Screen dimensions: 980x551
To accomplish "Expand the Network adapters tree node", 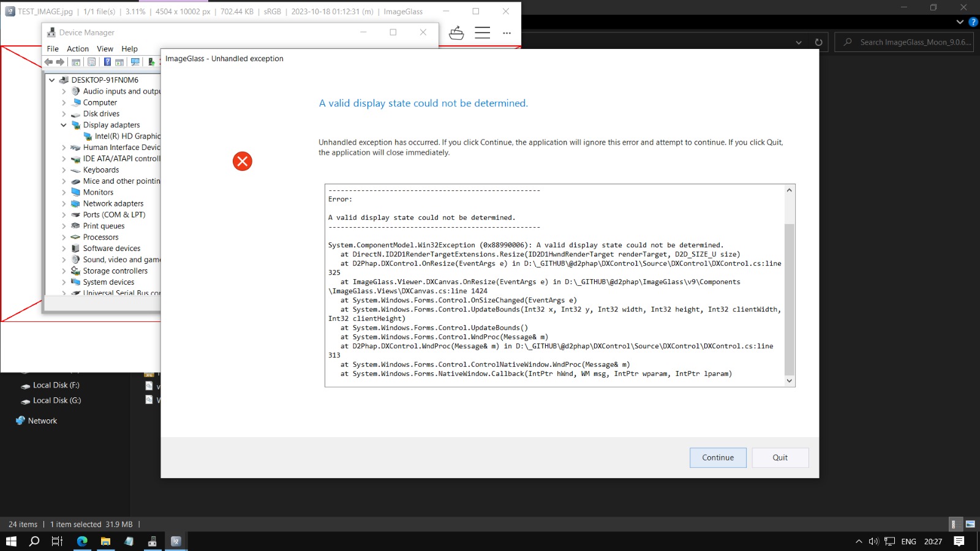I will pos(64,203).
